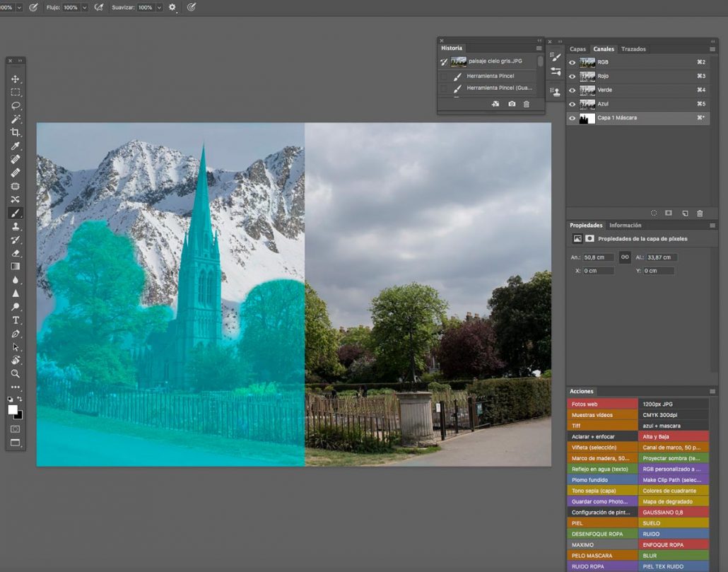Image resolution: width=728 pixels, height=572 pixels.
Task: Open the Información tab
Action: (626, 226)
